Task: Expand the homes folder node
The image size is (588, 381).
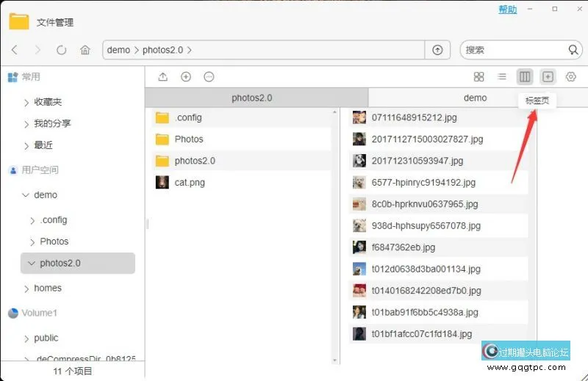Action: point(26,289)
